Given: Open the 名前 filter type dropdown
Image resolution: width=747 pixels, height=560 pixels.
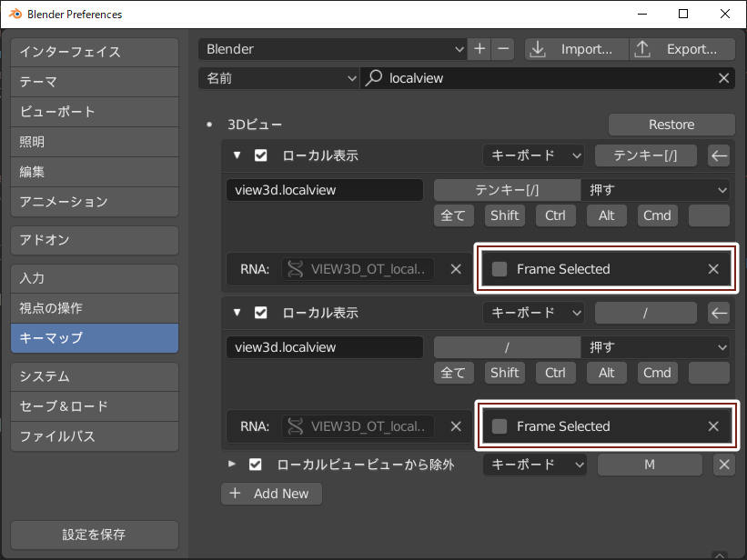Looking at the screenshot, I should [x=278, y=78].
